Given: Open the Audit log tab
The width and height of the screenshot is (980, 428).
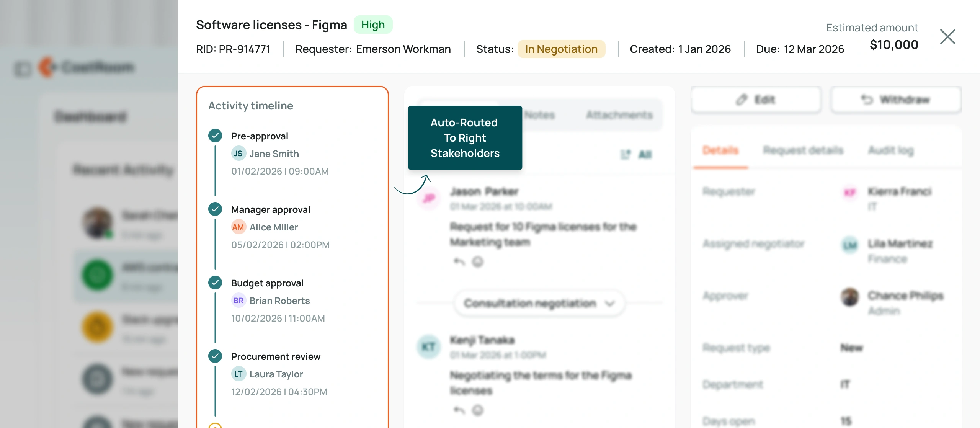Looking at the screenshot, I should [x=891, y=150].
